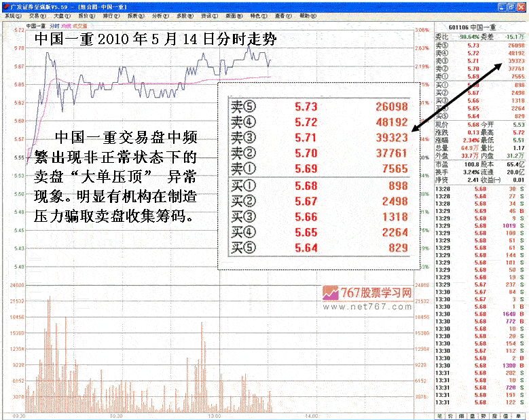Image resolution: width=529 pixels, height=420 pixels.
Task: Open the 报价 menu
Action: coord(87,16)
